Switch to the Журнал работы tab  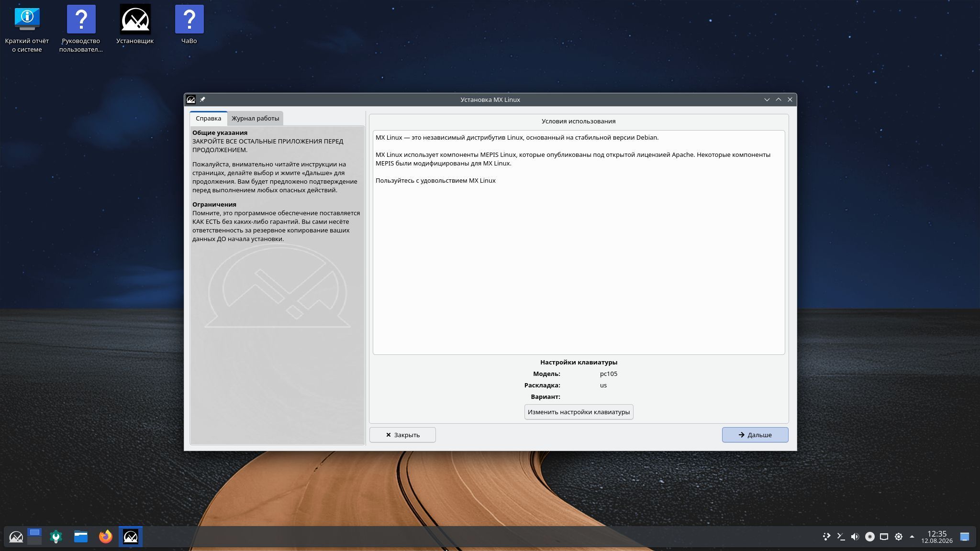(255, 118)
